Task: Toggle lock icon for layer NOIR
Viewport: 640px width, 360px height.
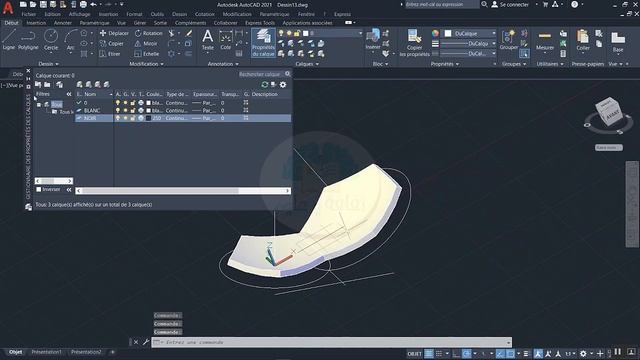Action: [133, 118]
